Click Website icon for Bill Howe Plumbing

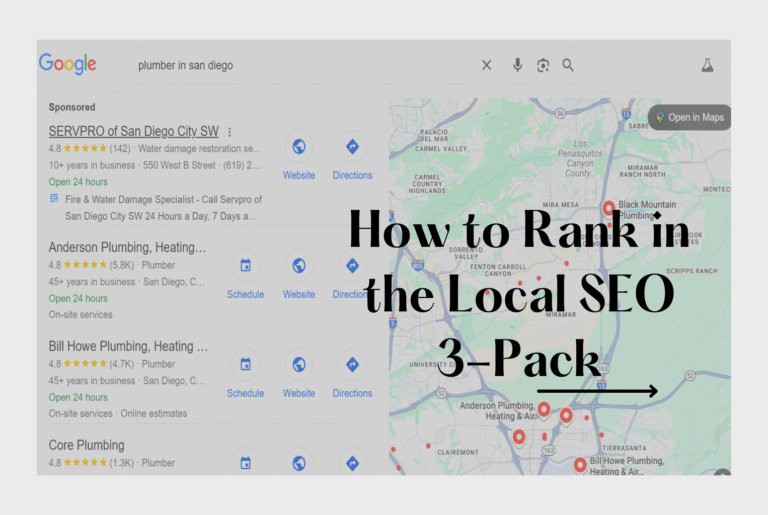tap(299, 365)
